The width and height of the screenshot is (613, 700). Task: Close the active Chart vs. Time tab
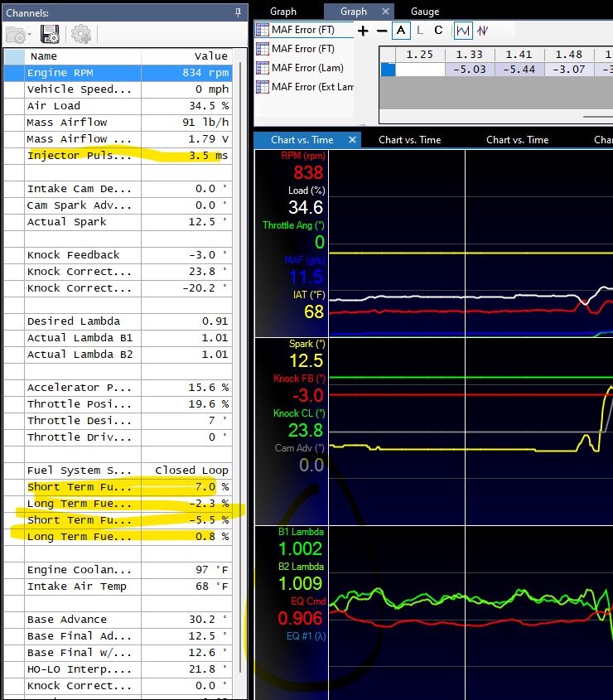coord(352,140)
